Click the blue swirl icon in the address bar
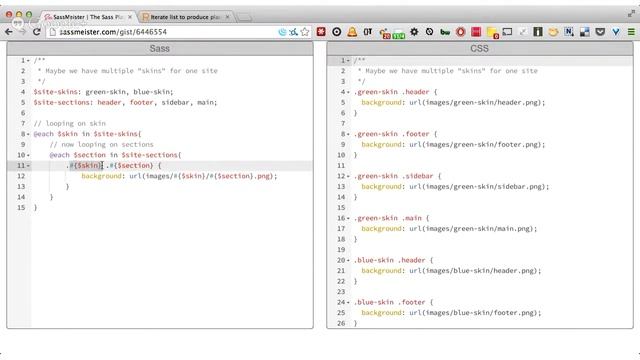This screenshot has width=640, height=360. pyautogui.click(x=282, y=32)
